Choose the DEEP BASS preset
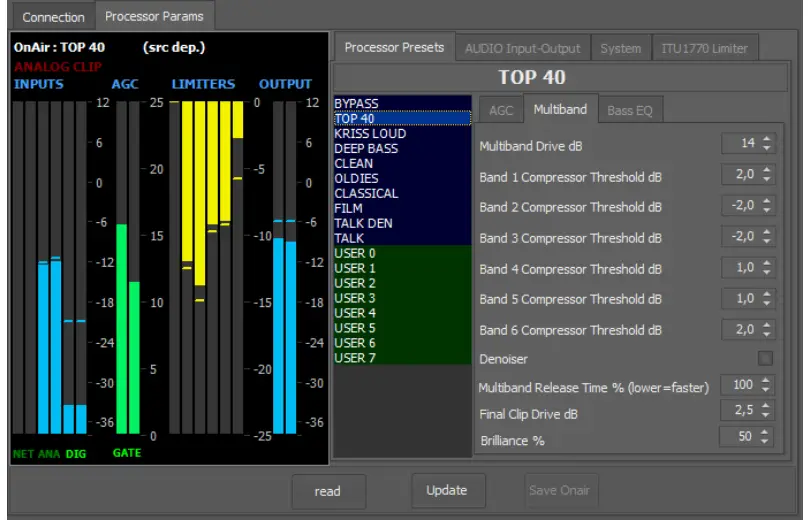The image size is (808, 520). click(x=402, y=148)
